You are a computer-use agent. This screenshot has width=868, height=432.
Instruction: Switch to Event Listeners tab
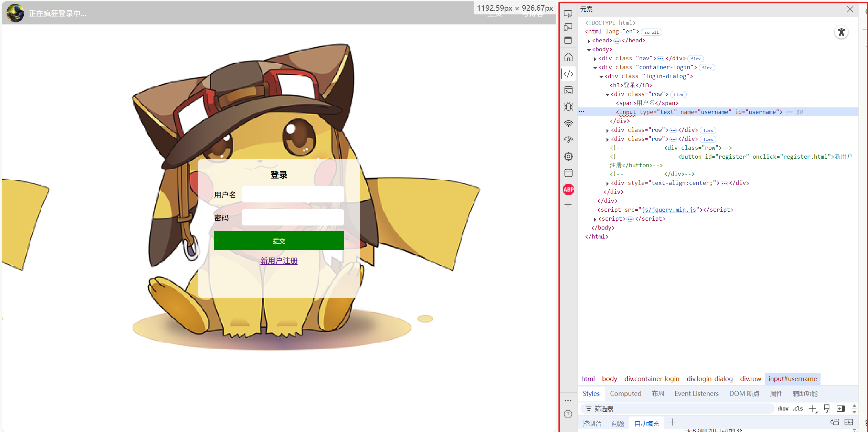pos(696,393)
